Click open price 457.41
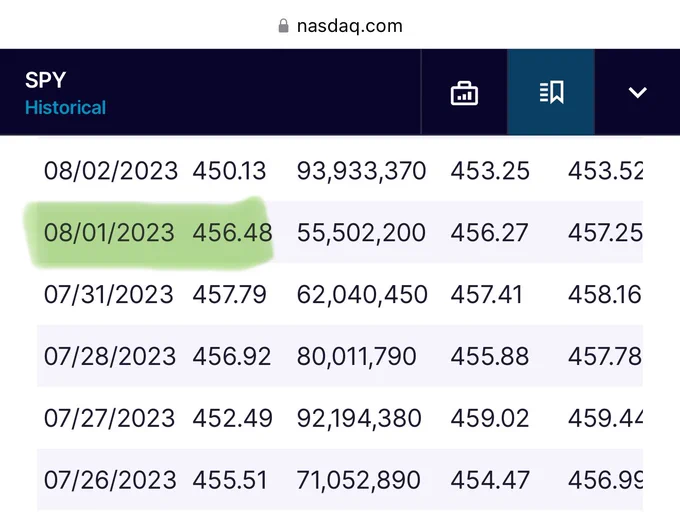 (487, 294)
